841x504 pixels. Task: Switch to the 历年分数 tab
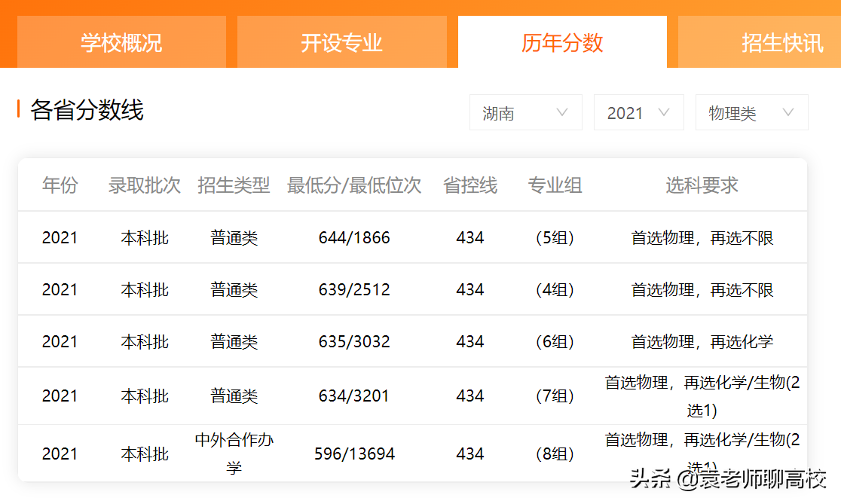(561, 42)
